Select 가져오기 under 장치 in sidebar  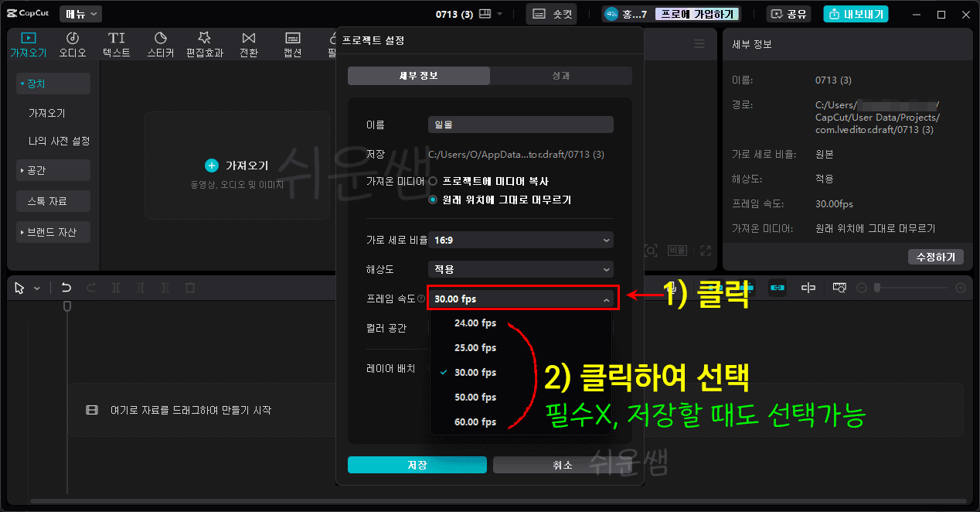(x=47, y=113)
